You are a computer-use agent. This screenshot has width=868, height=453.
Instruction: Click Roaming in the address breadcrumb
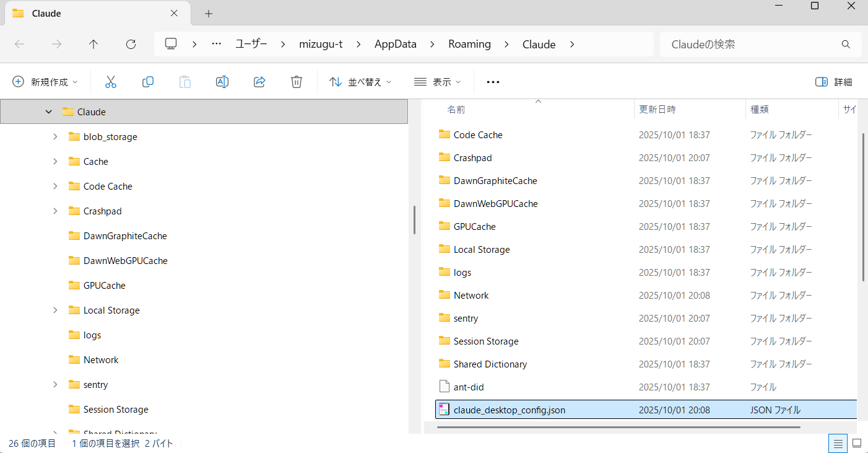pyautogui.click(x=469, y=44)
